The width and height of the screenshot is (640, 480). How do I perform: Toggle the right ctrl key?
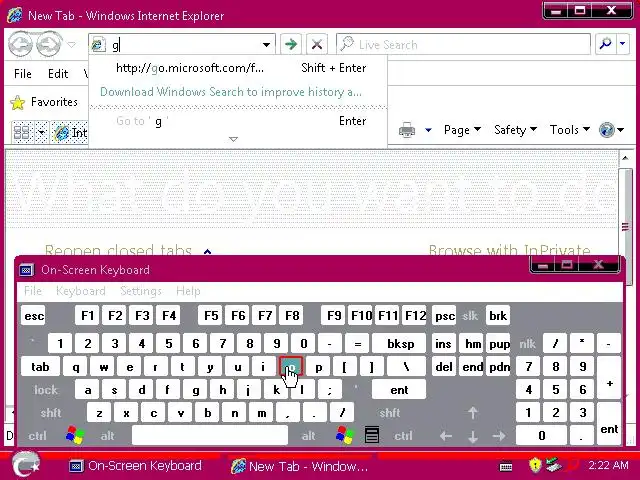click(x=403, y=436)
